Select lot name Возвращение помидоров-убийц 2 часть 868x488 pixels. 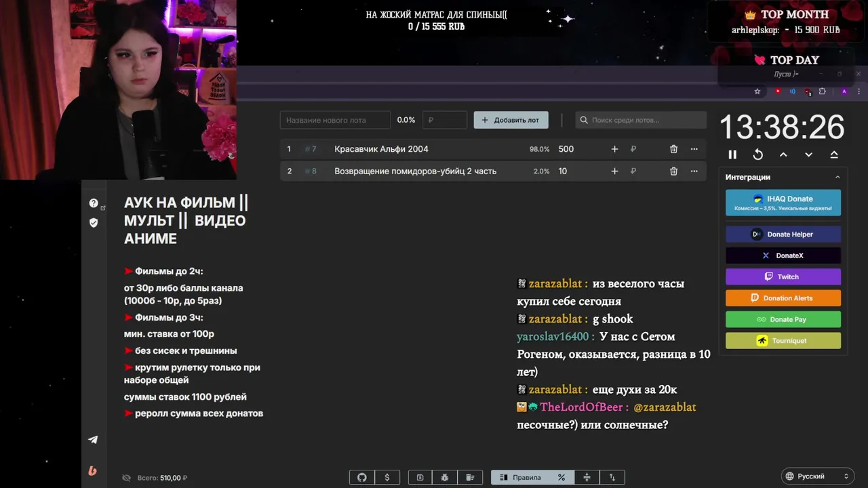[415, 171]
